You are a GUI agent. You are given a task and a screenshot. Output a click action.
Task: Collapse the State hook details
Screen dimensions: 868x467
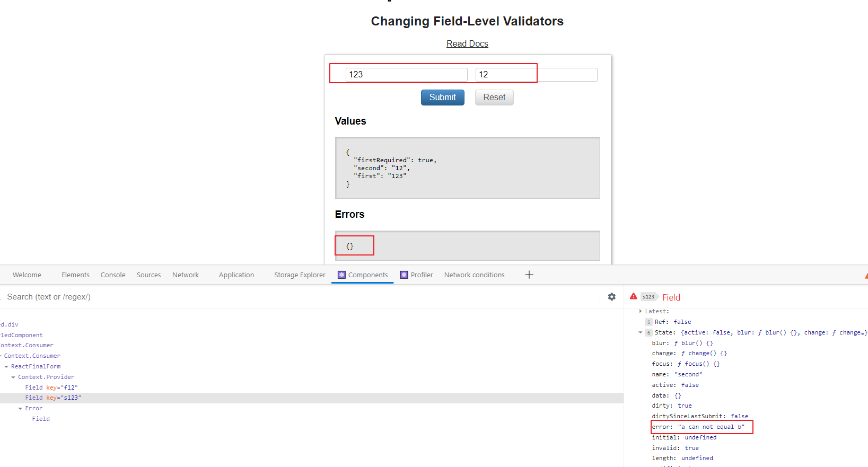pyautogui.click(x=640, y=333)
